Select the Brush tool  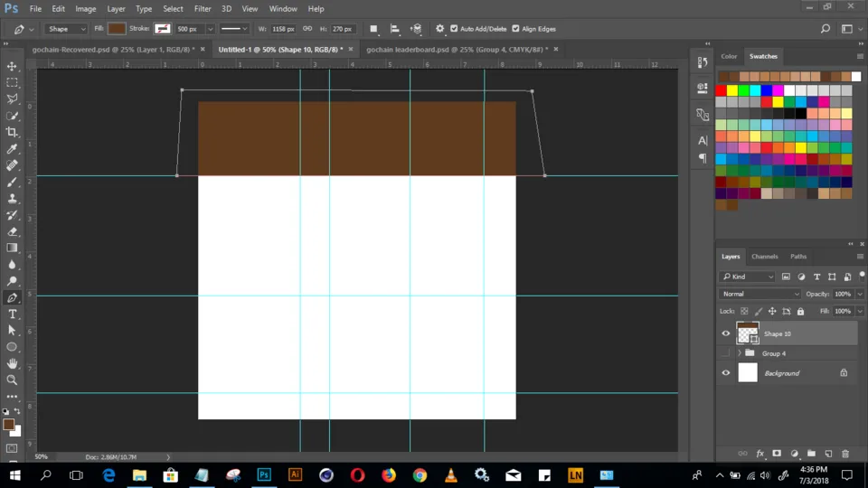pyautogui.click(x=12, y=182)
